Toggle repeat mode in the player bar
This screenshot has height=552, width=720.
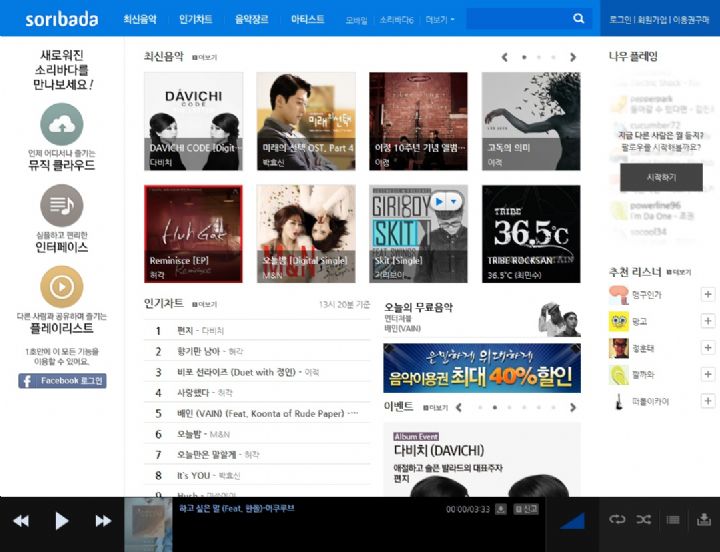[617, 519]
